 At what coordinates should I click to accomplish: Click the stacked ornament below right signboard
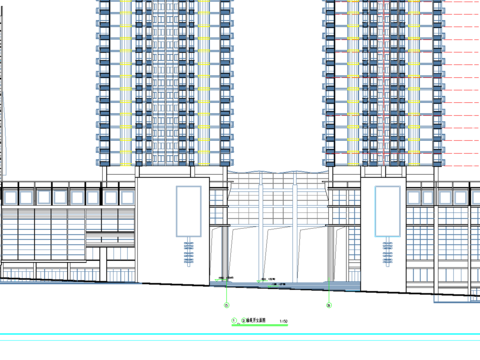[388, 252]
